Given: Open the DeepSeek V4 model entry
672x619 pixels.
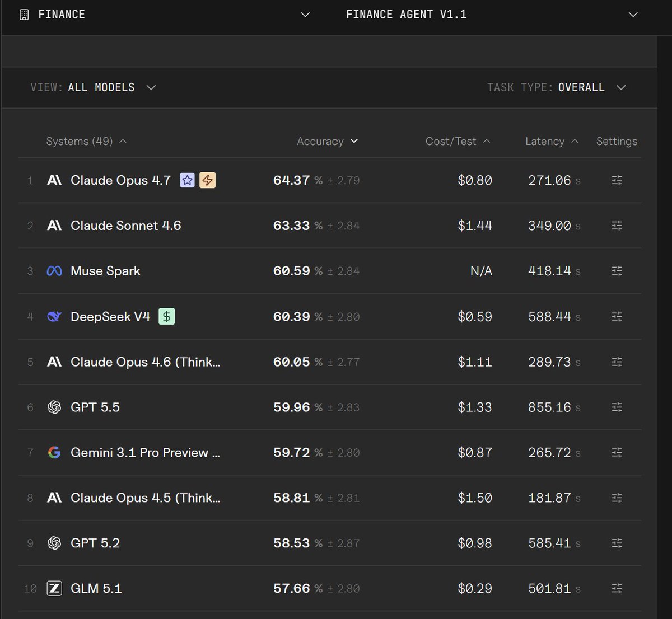Looking at the screenshot, I should 110,317.
